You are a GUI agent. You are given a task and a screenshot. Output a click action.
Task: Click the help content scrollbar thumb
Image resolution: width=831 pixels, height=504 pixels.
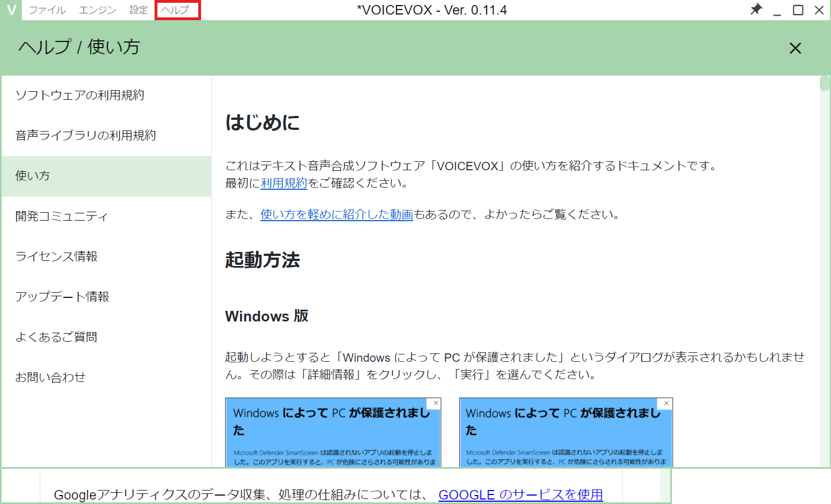click(824, 83)
